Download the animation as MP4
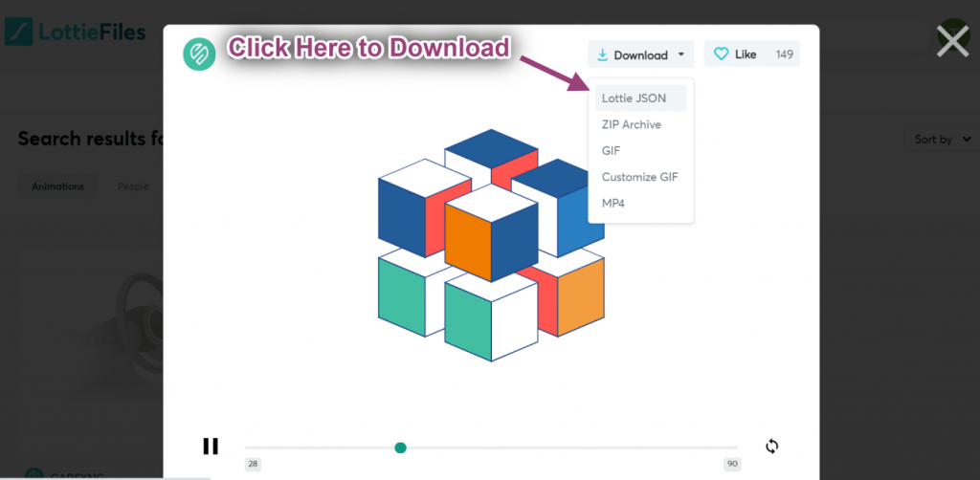980x480 pixels. (x=613, y=203)
